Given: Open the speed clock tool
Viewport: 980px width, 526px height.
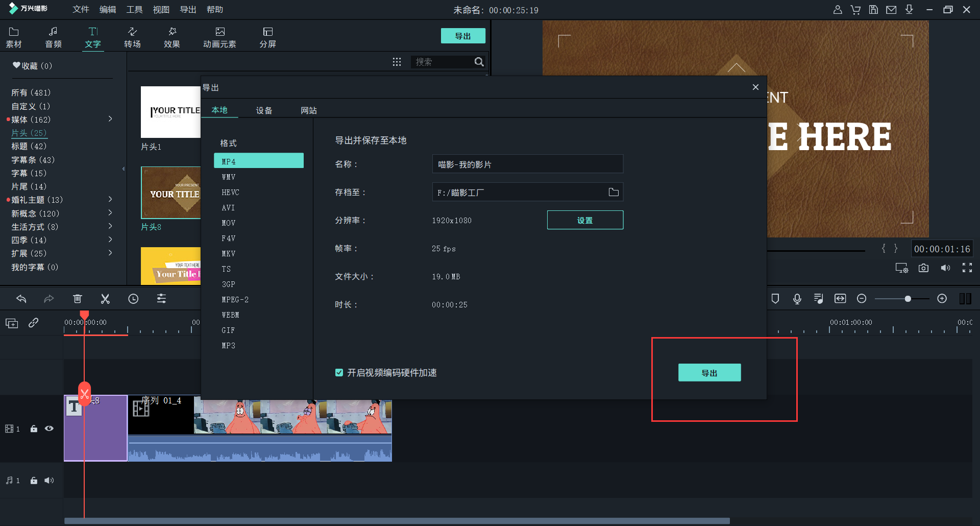Looking at the screenshot, I should click(133, 299).
